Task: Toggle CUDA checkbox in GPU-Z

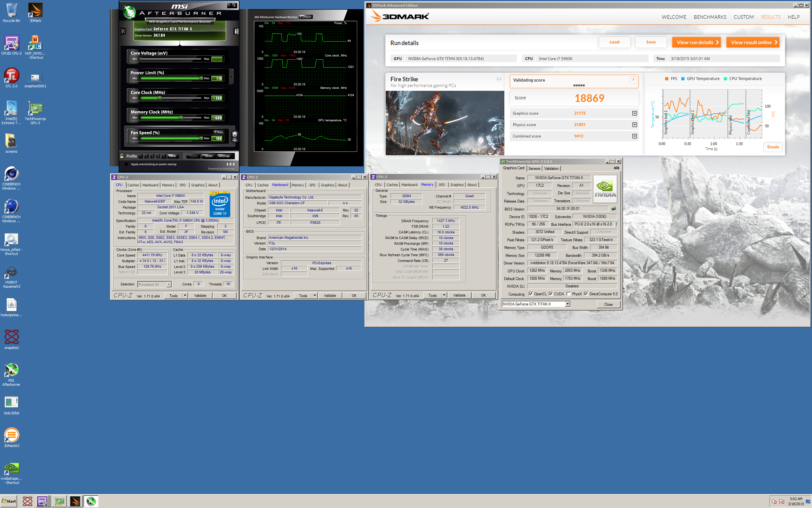Action: (550, 294)
